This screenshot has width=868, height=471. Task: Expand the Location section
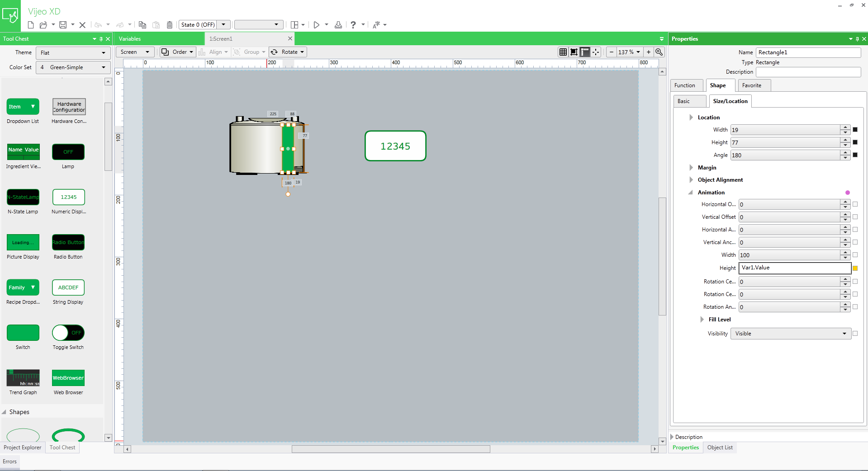(691, 118)
